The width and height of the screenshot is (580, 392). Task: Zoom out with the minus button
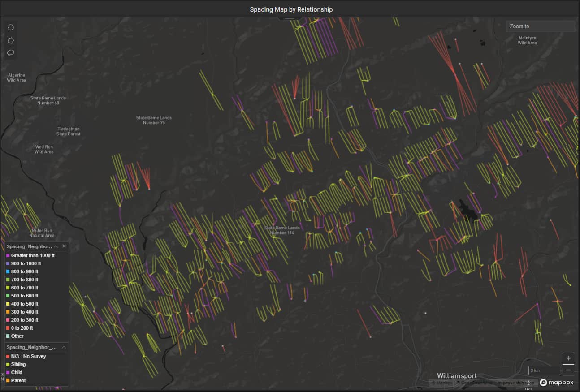568,370
